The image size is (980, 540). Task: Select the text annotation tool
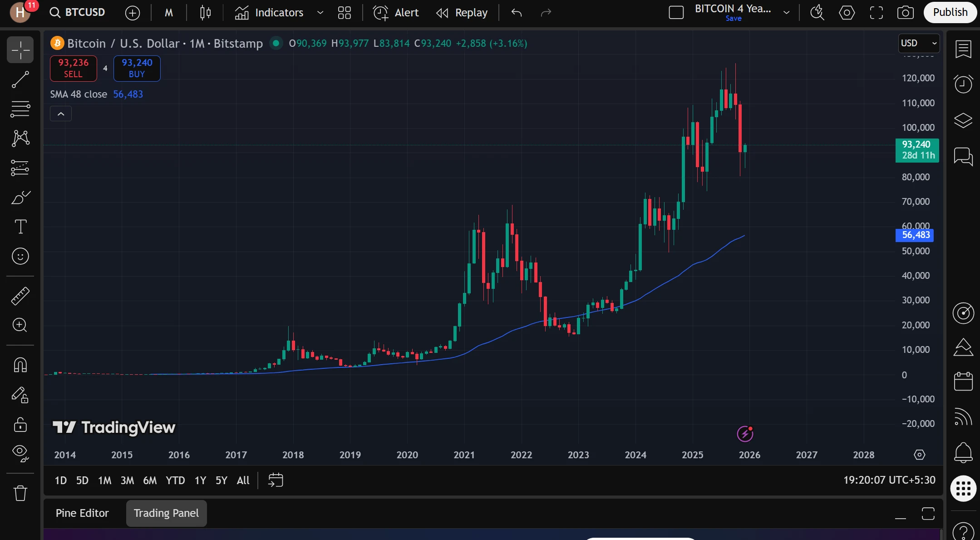coord(20,227)
